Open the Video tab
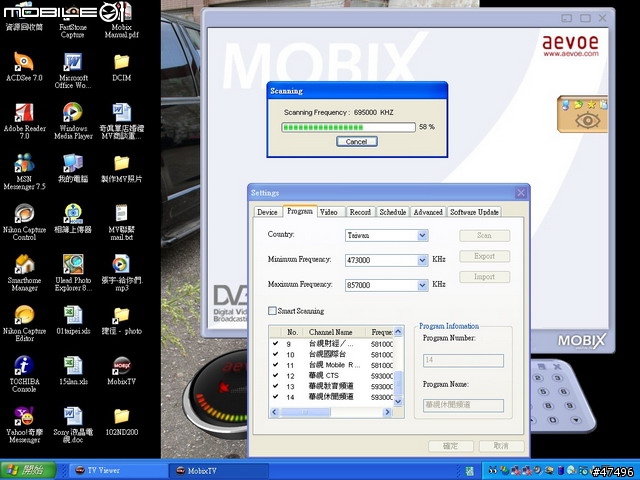This screenshot has width=640, height=480. (329, 212)
